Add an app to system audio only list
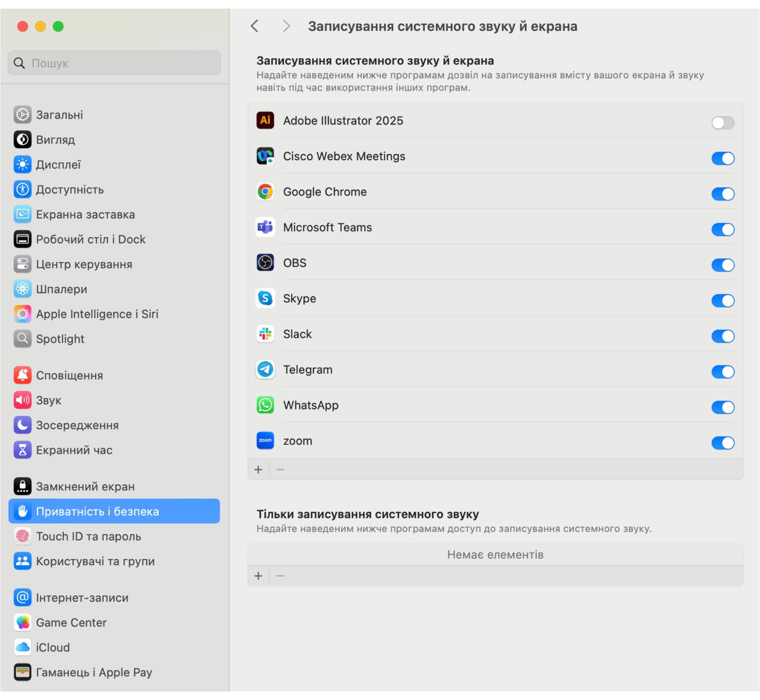The image size is (760, 700). [x=258, y=576]
